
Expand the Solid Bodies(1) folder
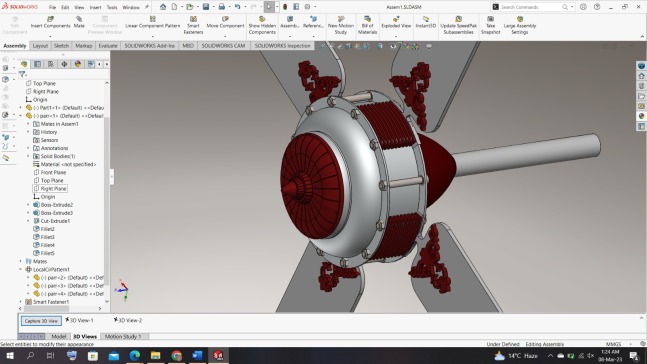[x=28, y=156]
